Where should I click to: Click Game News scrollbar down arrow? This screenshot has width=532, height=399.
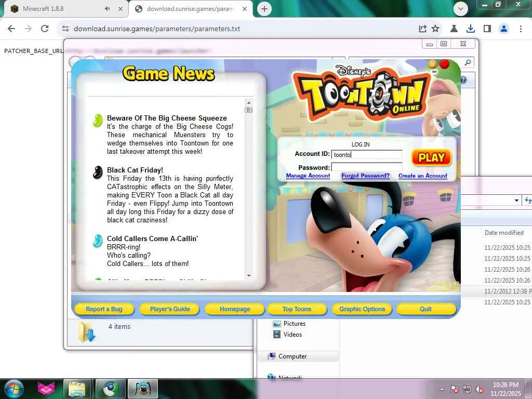point(249,275)
